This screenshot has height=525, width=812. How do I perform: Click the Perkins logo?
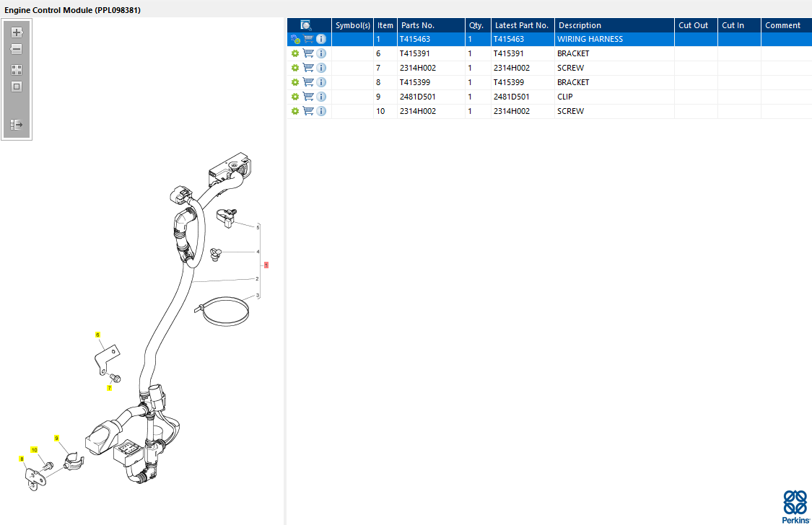click(x=795, y=507)
